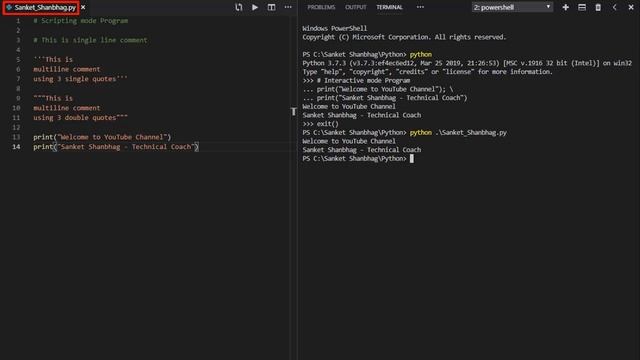Image resolution: width=640 pixels, height=360 pixels.
Task: Click the 'using 3 double quotes' line
Action: pos(80,118)
